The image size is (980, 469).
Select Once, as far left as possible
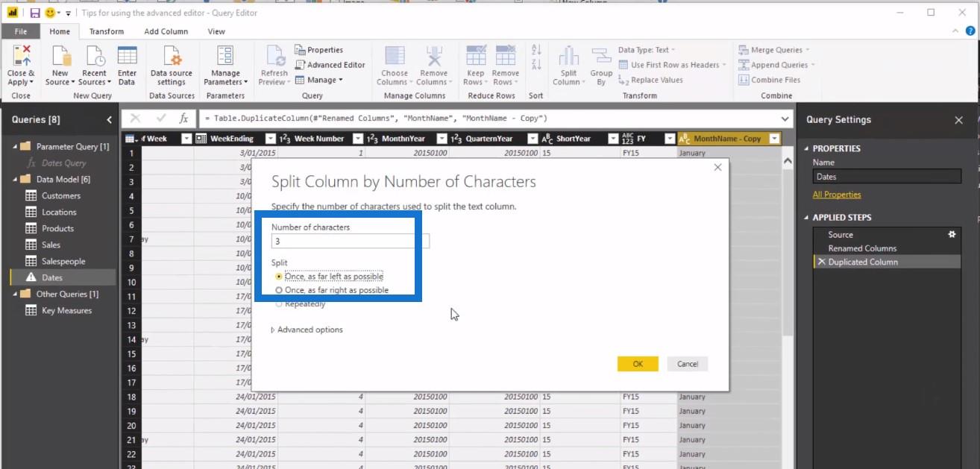(x=328, y=276)
